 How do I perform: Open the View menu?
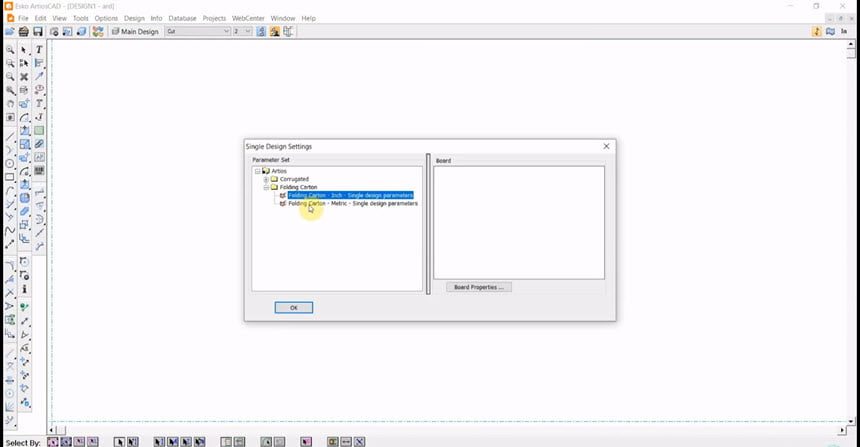pos(59,18)
